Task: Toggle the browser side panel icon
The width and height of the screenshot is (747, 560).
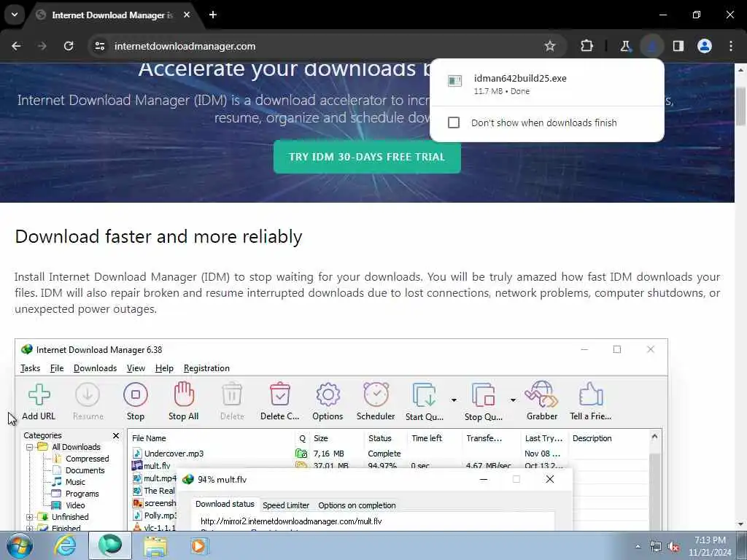Action: (x=678, y=46)
